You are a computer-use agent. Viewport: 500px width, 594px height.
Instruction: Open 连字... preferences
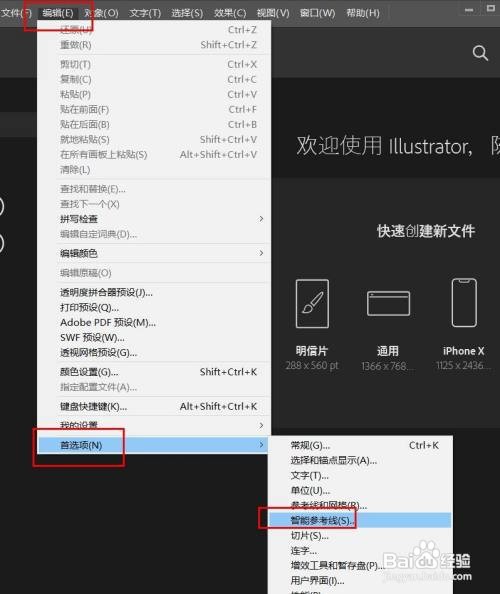tap(360, 550)
